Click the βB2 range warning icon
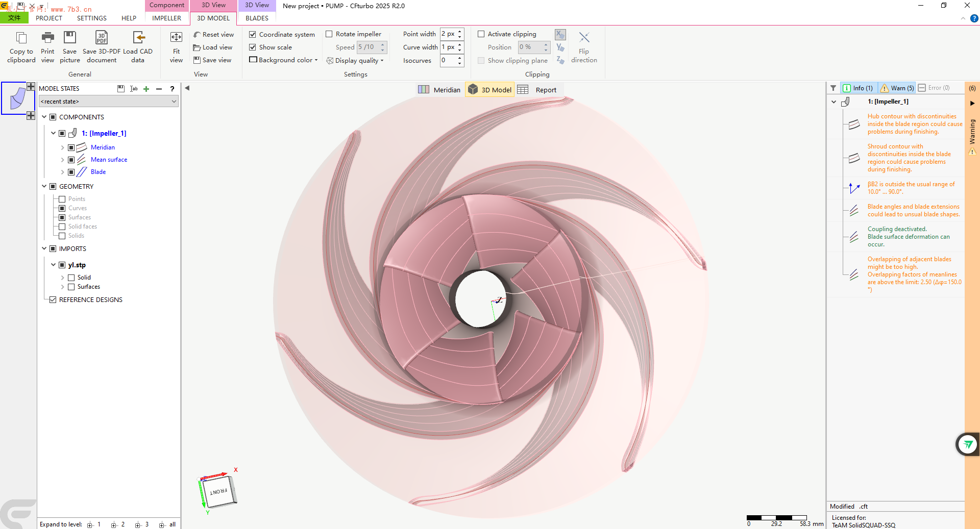Screen dimensions: 980x529 [x=854, y=188]
